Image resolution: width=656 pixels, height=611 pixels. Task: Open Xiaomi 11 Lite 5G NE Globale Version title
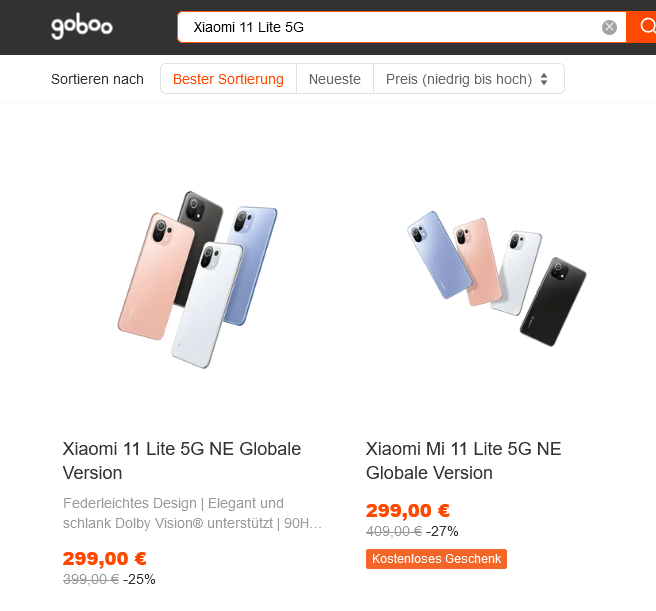182,461
